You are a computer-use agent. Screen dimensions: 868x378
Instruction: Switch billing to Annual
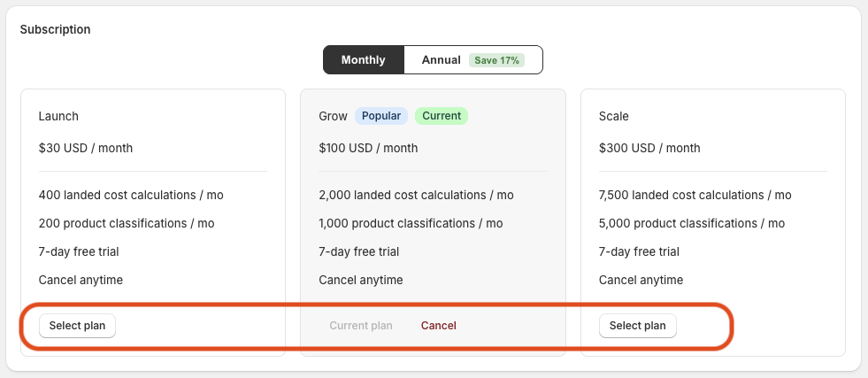[473, 60]
